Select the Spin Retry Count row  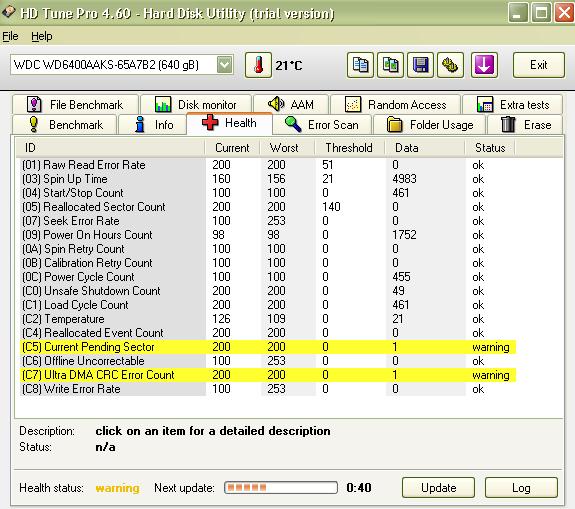pos(268,249)
